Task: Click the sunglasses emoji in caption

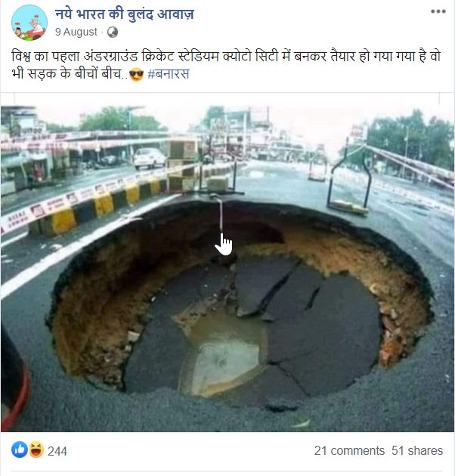Action: pyautogui.click(x=136, y=74)
